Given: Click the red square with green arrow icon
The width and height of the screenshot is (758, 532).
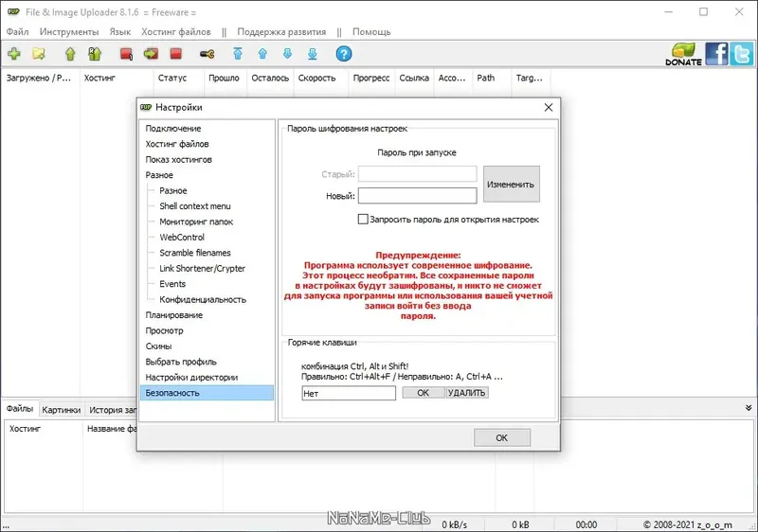Looking at the screenshot, I should point(151,54).
